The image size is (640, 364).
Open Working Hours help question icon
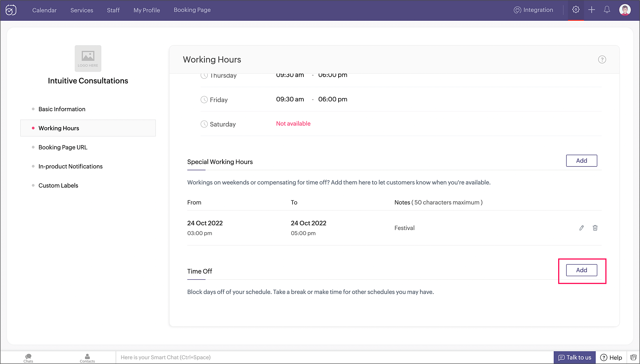pyautogui.click(x=602, y=60)
